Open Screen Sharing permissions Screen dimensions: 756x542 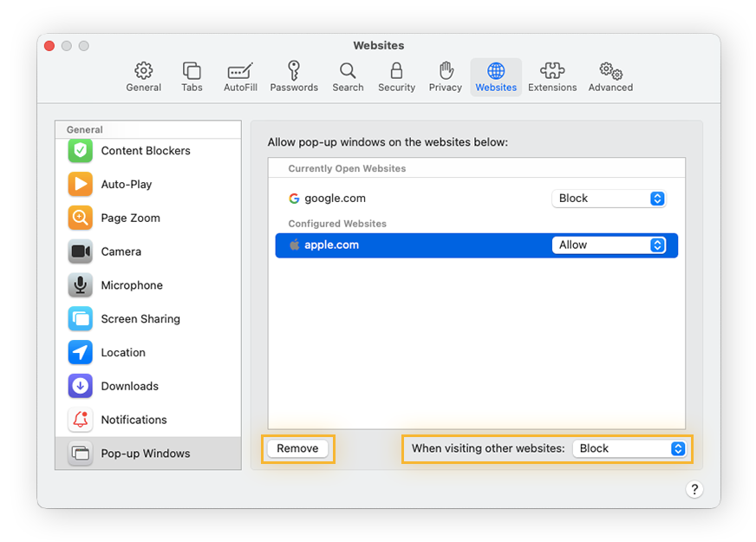[x=139, y=319]
